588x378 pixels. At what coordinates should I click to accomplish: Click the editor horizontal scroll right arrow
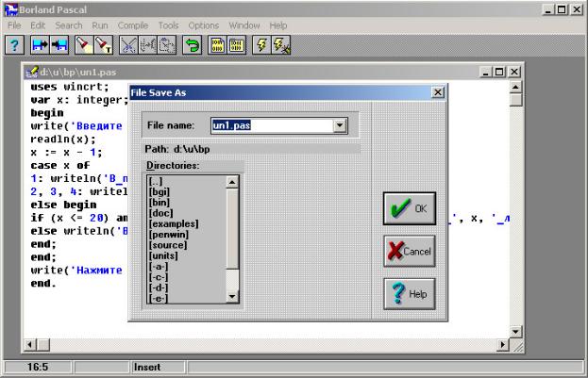pos(503,345)
